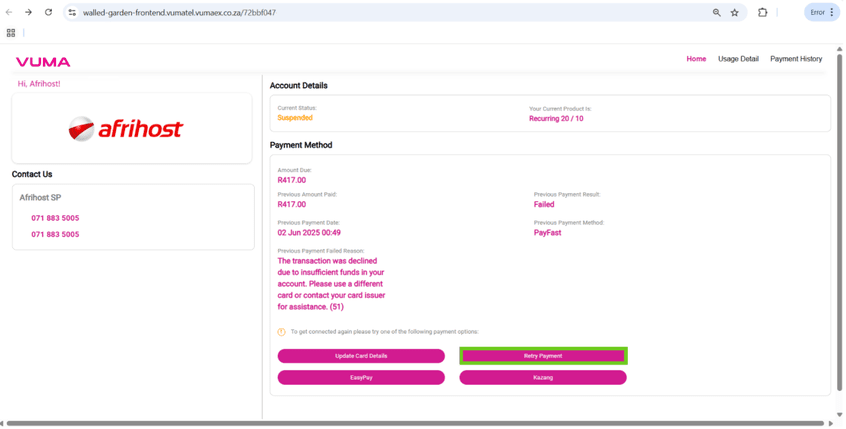Open the Usage Detail tab
The height and width of the screenshot is (429, 846).
click(738, 59)
